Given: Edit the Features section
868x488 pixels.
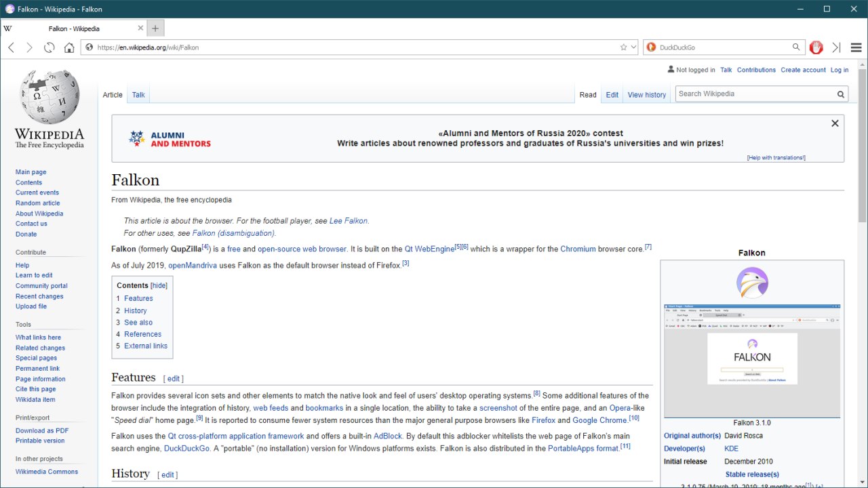Looking at the screenshot, I should tap(174, 379).
